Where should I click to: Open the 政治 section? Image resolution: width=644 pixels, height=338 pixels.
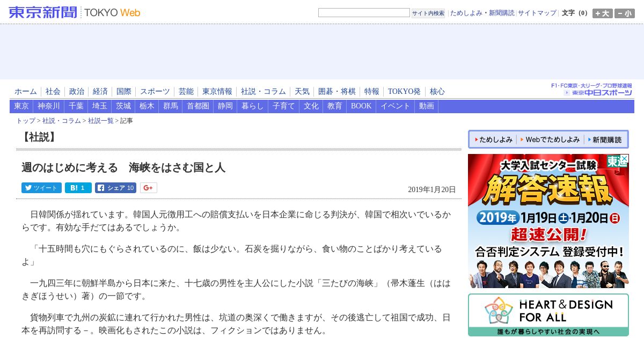click(77, 92)
